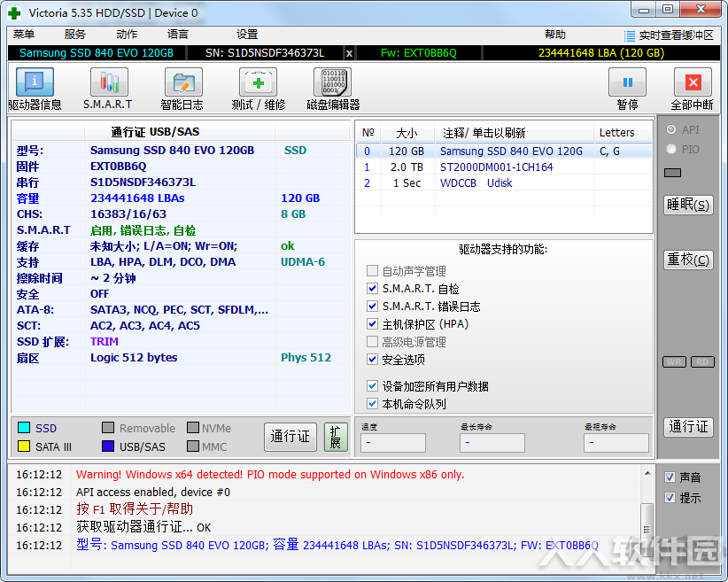The height and width of the screenshot is (582, 728).
Task: Select the API radio button
Action: click(x=671, y=129)
